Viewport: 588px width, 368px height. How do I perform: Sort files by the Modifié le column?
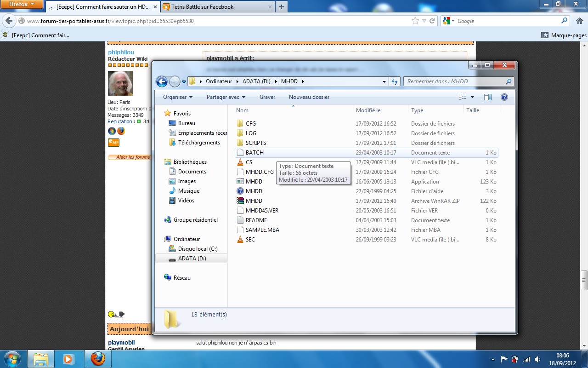368,110
